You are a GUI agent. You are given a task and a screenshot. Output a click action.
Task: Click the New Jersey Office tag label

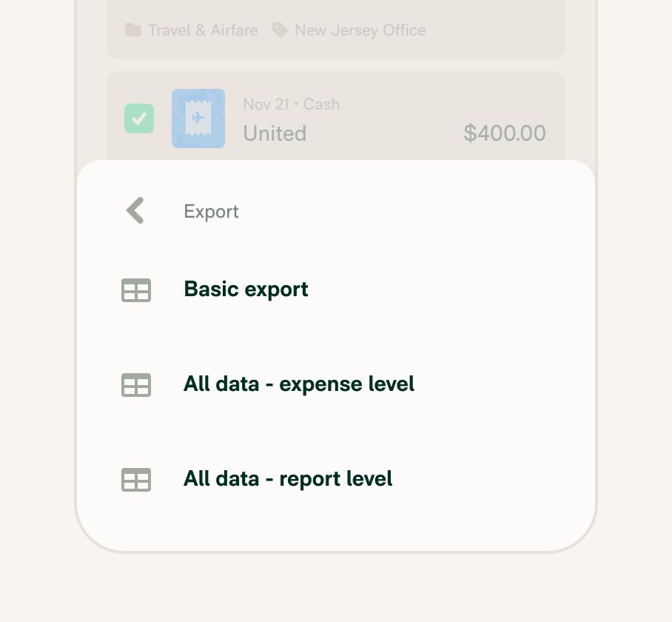tap(360, 30)
